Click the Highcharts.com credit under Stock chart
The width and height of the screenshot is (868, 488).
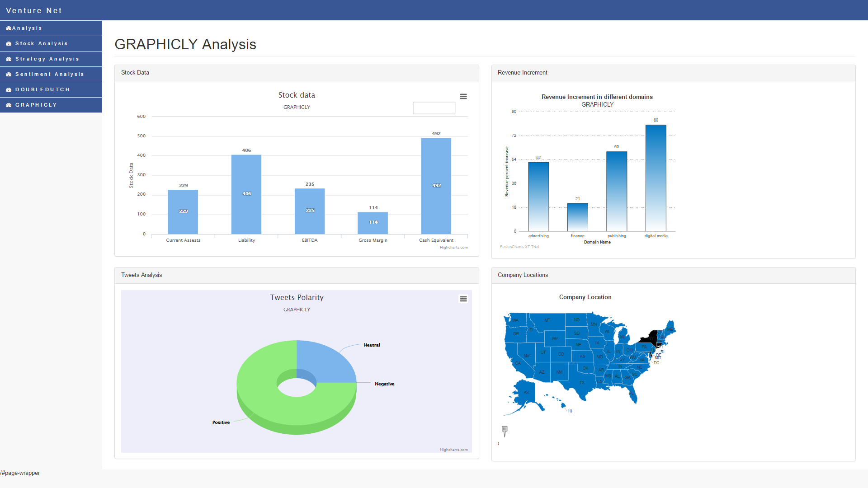(453, 247)
